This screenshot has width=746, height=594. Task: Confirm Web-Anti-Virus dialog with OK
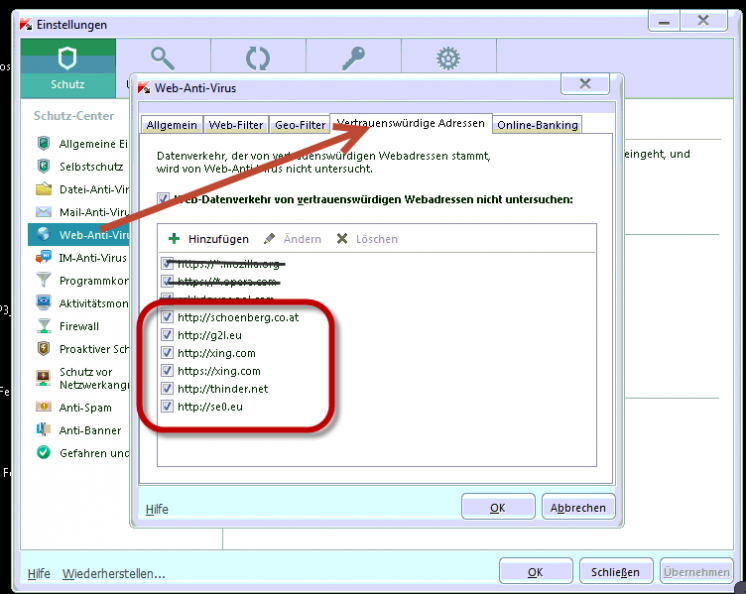[498, 507]
